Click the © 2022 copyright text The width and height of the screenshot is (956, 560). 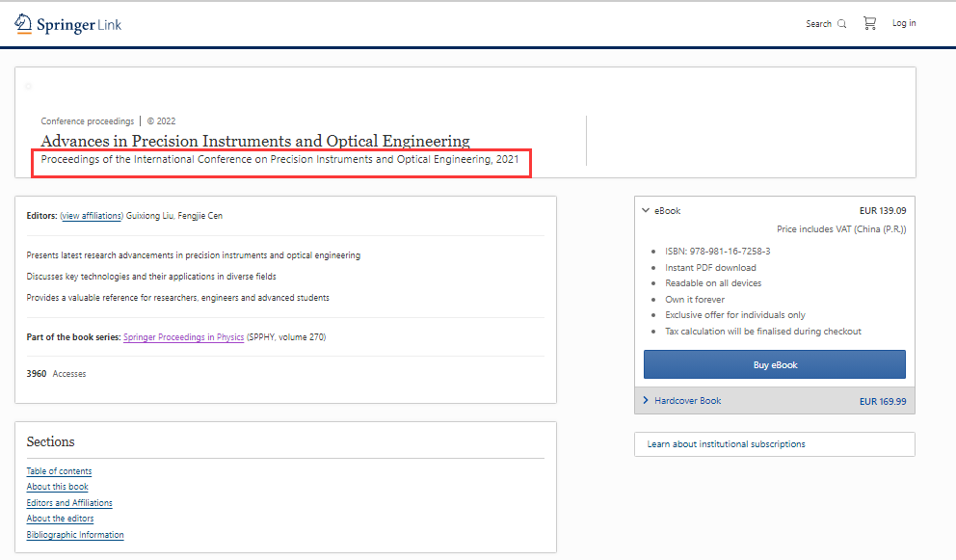click(x=161, y=121)
